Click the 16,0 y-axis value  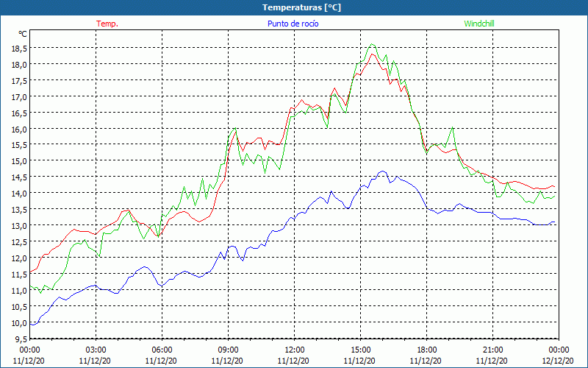tap(21, 129)
